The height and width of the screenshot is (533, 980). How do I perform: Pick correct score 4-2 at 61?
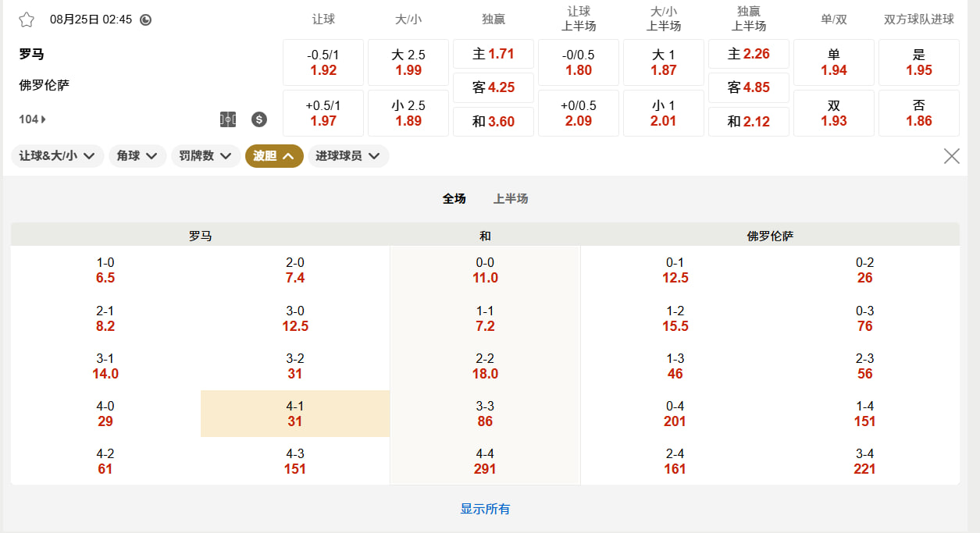[x=105, y=461]
